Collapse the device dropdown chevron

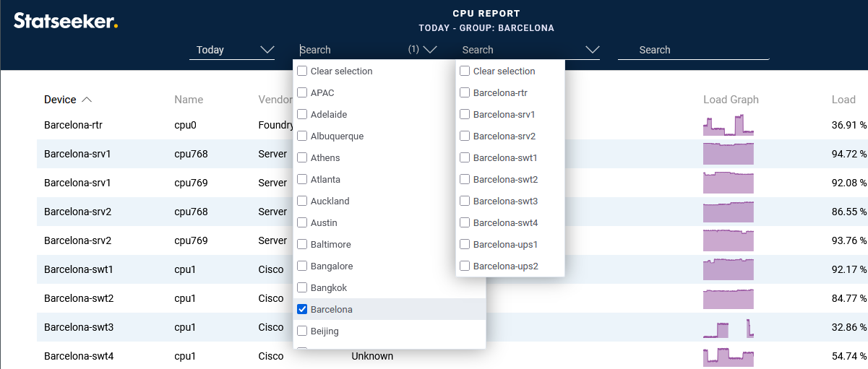[x=593, y=50]
